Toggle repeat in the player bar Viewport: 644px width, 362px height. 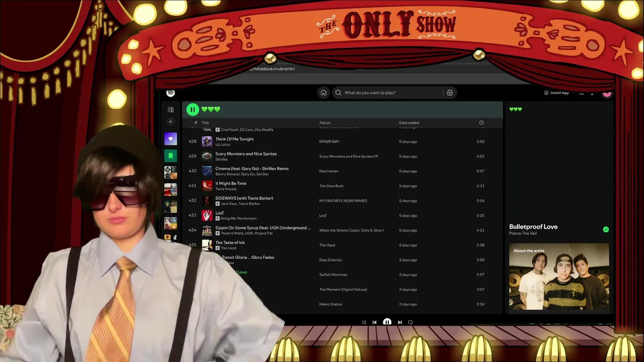click(x=411, y=322)
